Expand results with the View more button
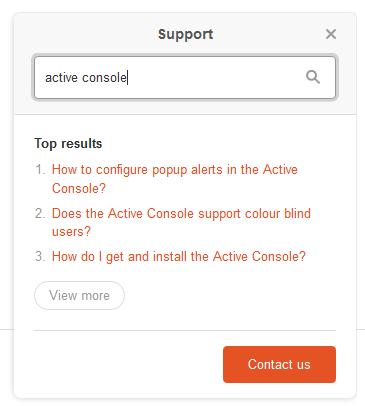365x406 pixels. (x=79, y=295)
